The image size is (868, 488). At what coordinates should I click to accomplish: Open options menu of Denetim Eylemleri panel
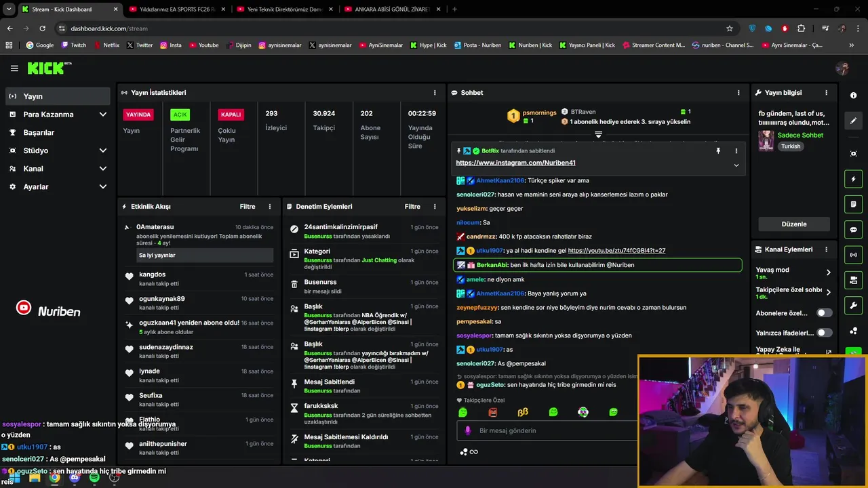point(435,207)
